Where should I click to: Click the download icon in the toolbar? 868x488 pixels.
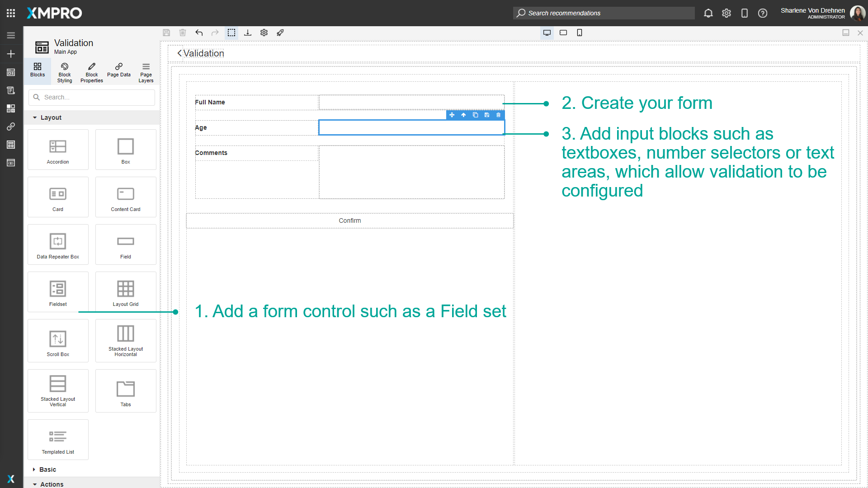pos(248,33)
